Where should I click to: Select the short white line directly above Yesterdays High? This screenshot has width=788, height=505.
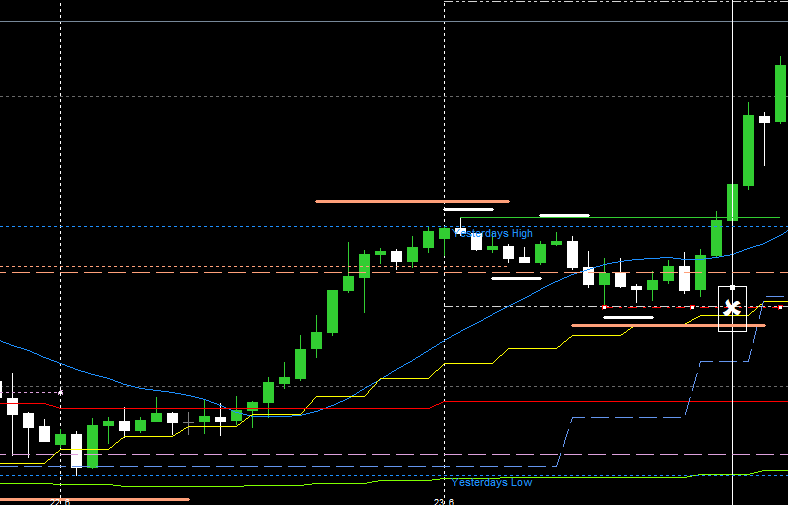[x=468, y=210]
